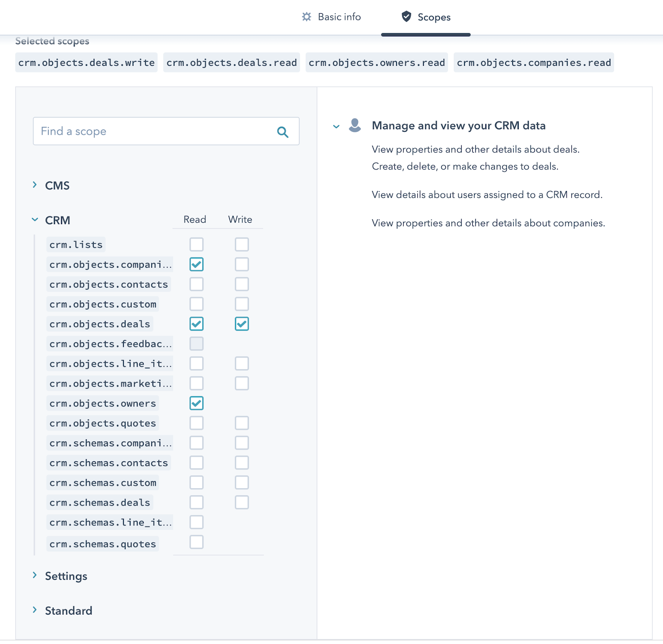Enable Read for crm.schemas.deals
This screenshot has height=644, width=663.
[196, 503]
